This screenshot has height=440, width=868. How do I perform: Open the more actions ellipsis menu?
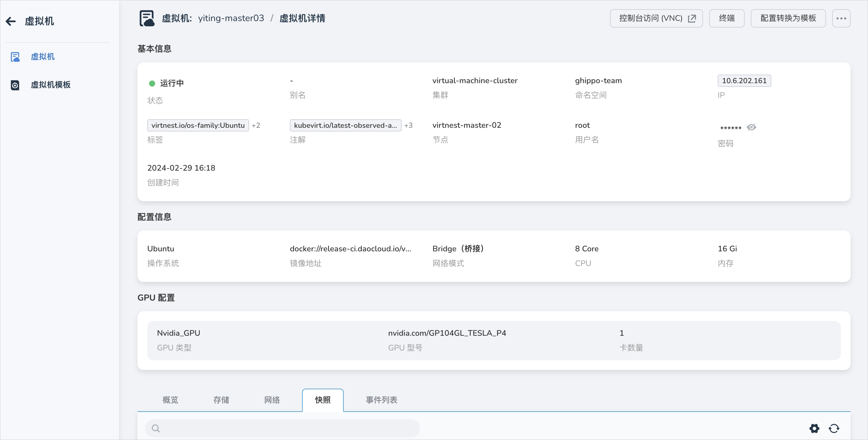[841, 18]
